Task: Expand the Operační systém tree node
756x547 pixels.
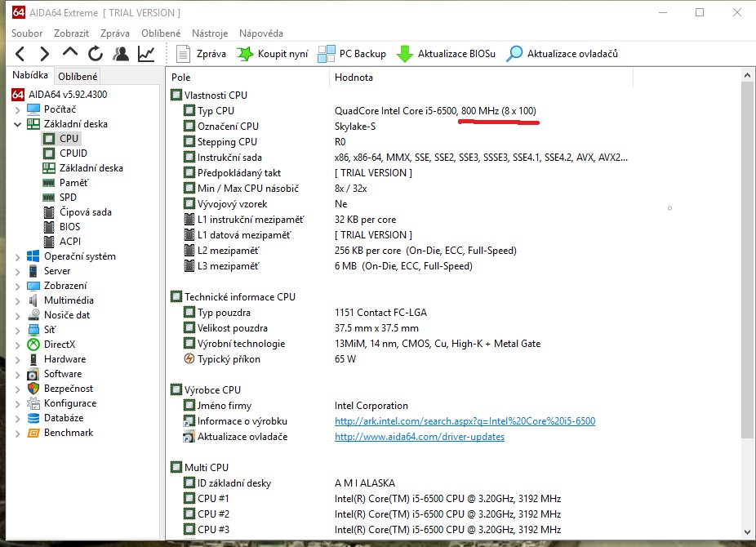Action: [x=18, y=256]
